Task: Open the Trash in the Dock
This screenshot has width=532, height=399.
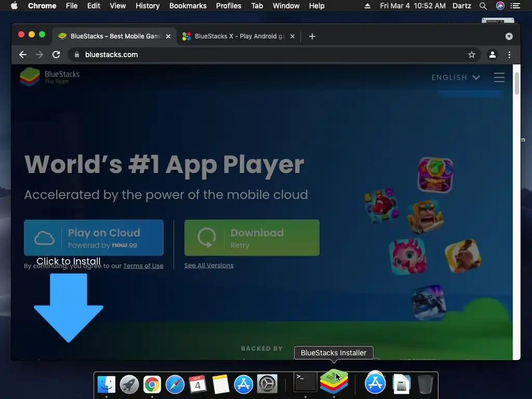Action: click(425, 384)
